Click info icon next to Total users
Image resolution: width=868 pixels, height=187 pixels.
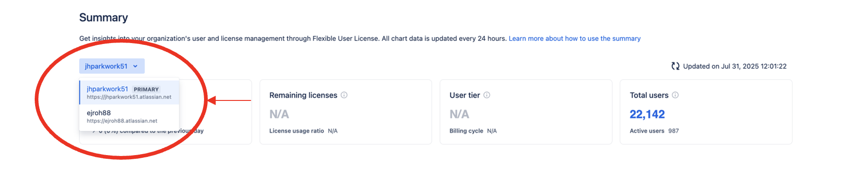pos(675,95)
